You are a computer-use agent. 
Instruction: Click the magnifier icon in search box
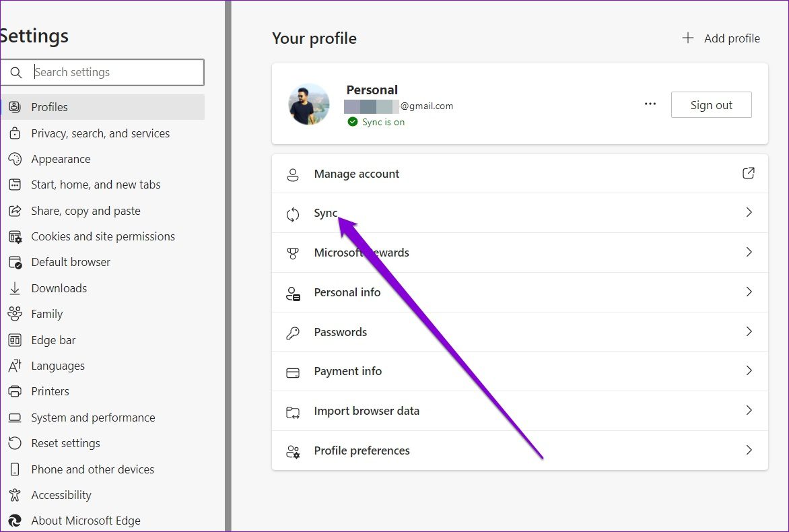tap(16, 73)
